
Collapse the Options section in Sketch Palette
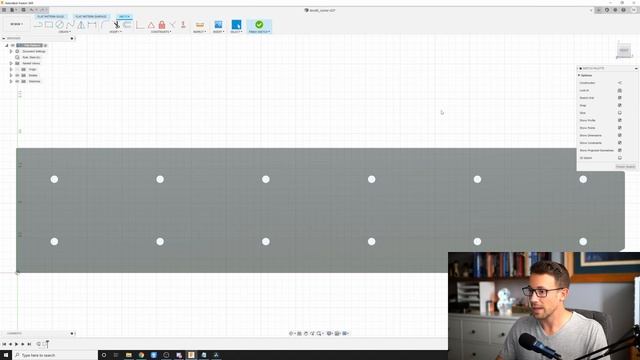pyautogui.click(x=579, y=76)
